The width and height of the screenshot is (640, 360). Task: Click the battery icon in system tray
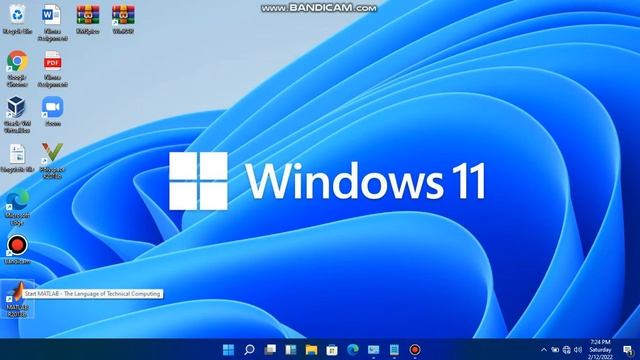click(x=555, y=350)
